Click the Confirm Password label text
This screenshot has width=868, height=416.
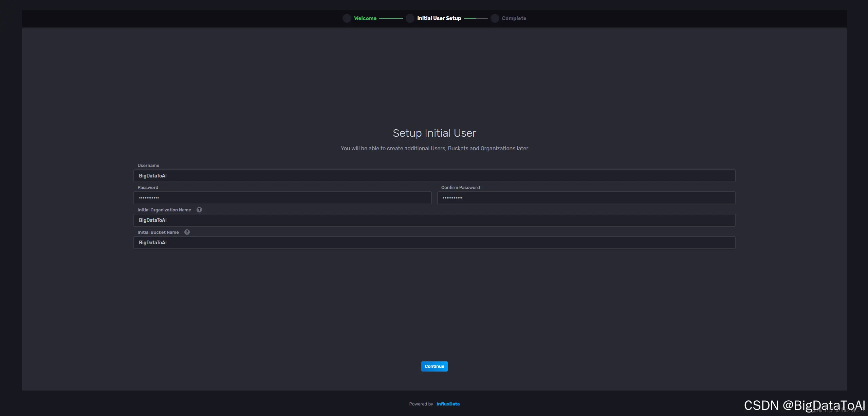tap(460, 188)
